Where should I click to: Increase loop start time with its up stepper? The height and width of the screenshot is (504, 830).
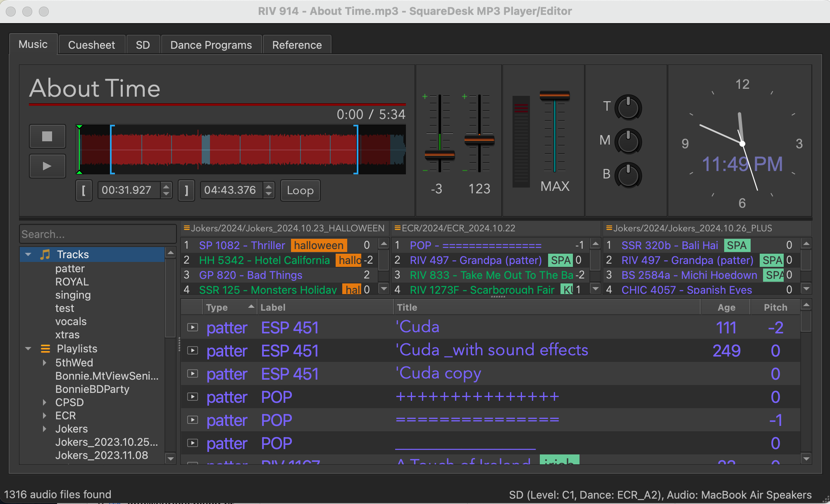166,186
